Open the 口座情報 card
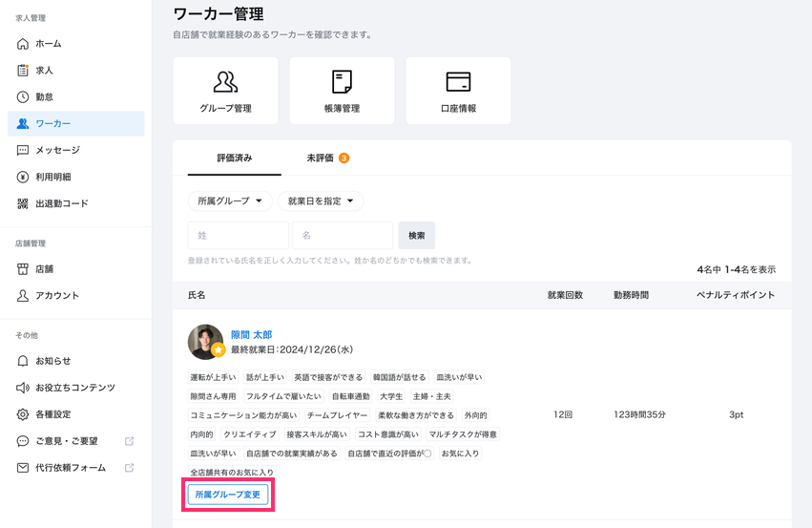 [458, 91]
